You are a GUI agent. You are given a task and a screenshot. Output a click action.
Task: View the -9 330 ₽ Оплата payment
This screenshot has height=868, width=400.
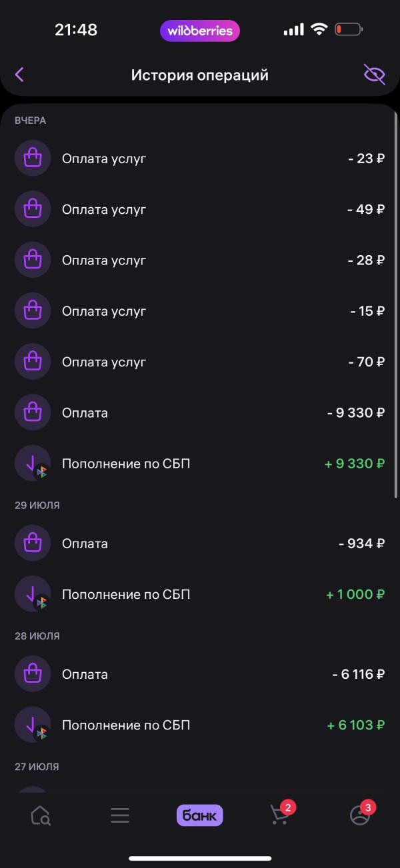point(200,412)
